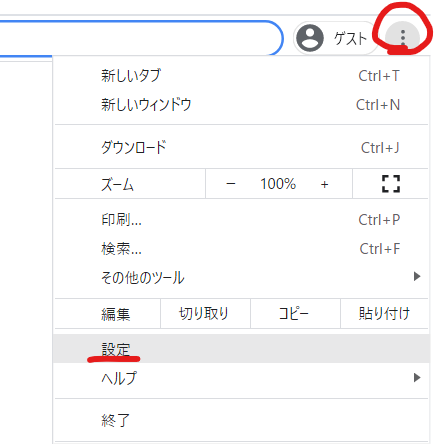Screen dimensions: 434x444
Task: Decrease zoom with the minus button
Action: [x=231, y=184]
